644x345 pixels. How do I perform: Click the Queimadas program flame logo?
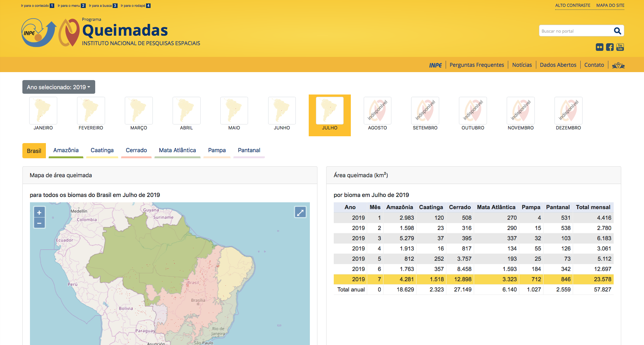click(x=69, y=33)
